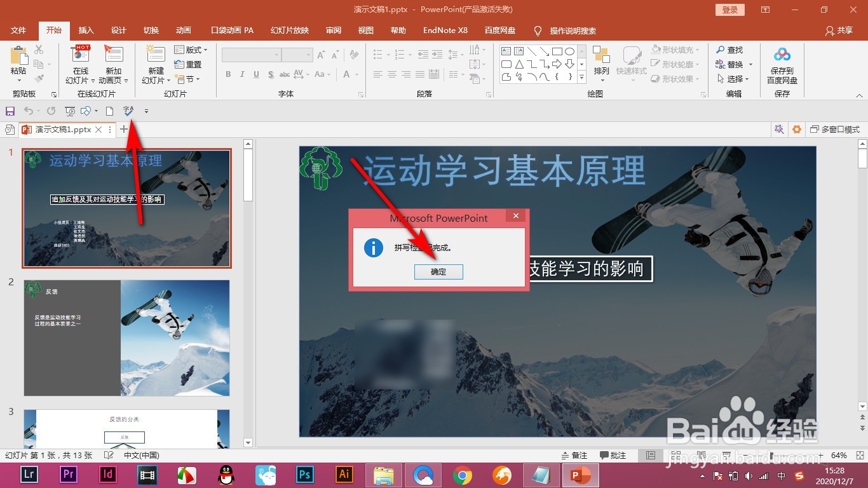868x488 pixels.
Task: Toggle 多窗口模式 multi-window mode
Action: click(835, 130)
